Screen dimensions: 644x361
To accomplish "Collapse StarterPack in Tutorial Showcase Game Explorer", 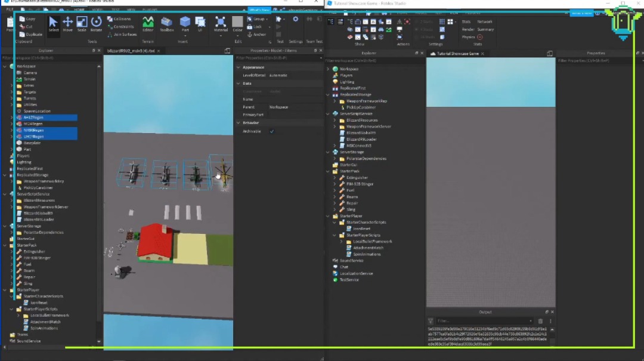I will [x=328, y=171].
